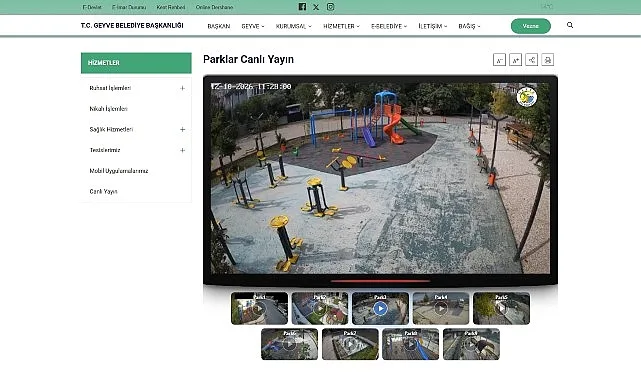Open the İLETİŞİM dropdown menu
641x380 pixels.
pyautogui.click(x=433, y=26)
